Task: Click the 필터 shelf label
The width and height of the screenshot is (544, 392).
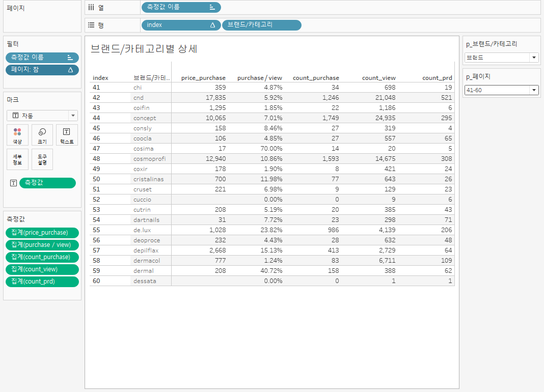Action: (x=13, y=44)
